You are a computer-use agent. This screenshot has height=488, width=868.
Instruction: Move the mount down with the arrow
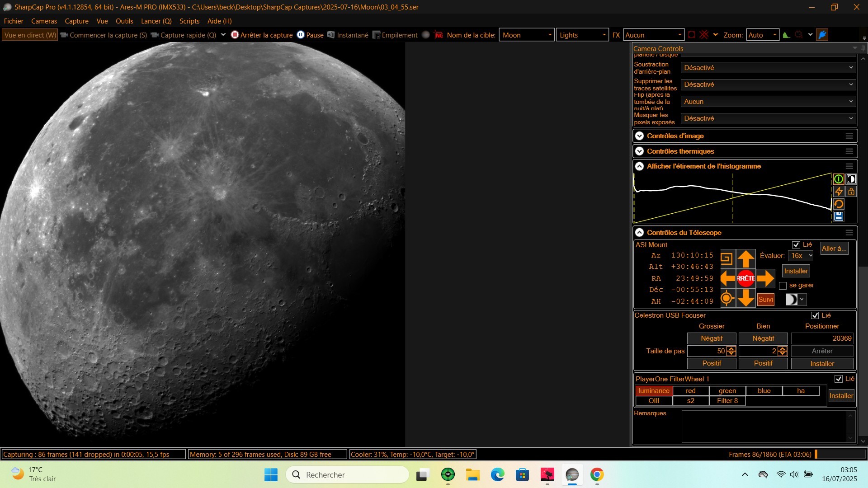(x=746, y=298)
